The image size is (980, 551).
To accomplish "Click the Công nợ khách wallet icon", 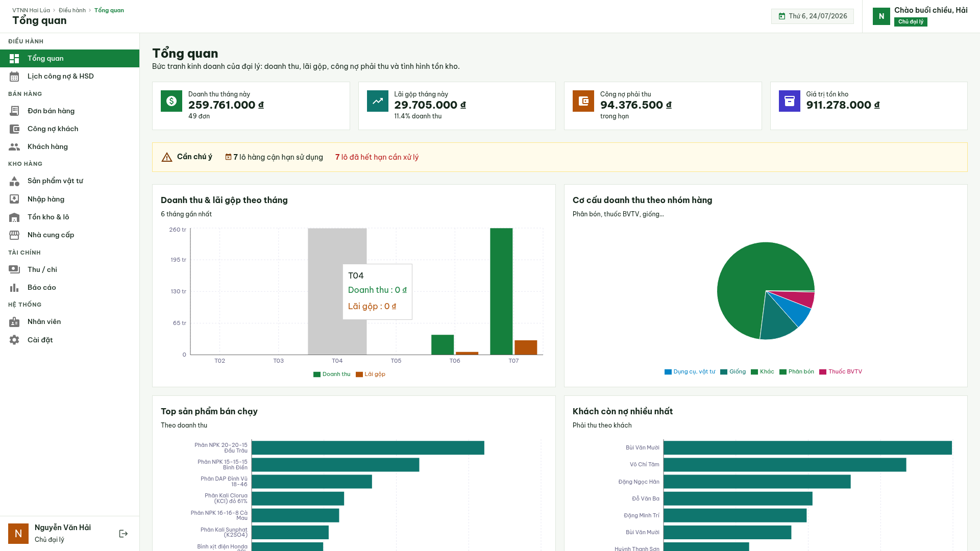I will pyautogui.click(x=14, y=129).
